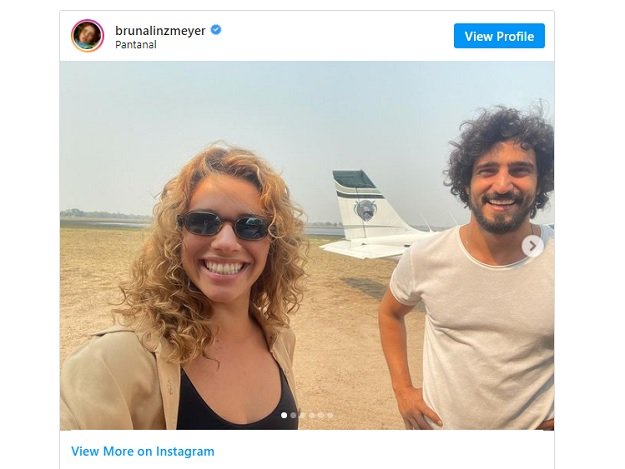Jump to the second carousel dot
This screenshot has width=625, height=469.
[x=293, y=414]
